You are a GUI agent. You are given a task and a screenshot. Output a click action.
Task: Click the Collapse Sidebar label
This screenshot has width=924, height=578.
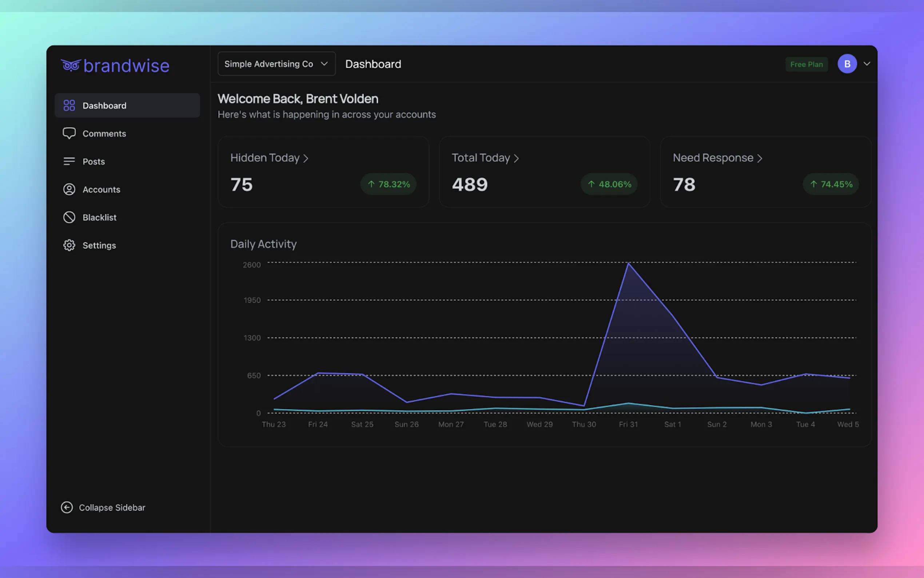(x=112, y=507)
